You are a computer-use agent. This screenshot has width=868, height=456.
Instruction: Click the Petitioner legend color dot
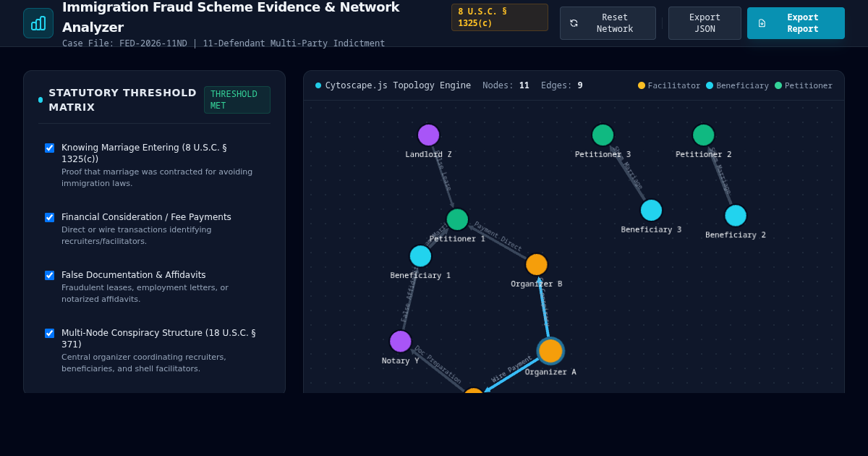click(x=778, y=85)
